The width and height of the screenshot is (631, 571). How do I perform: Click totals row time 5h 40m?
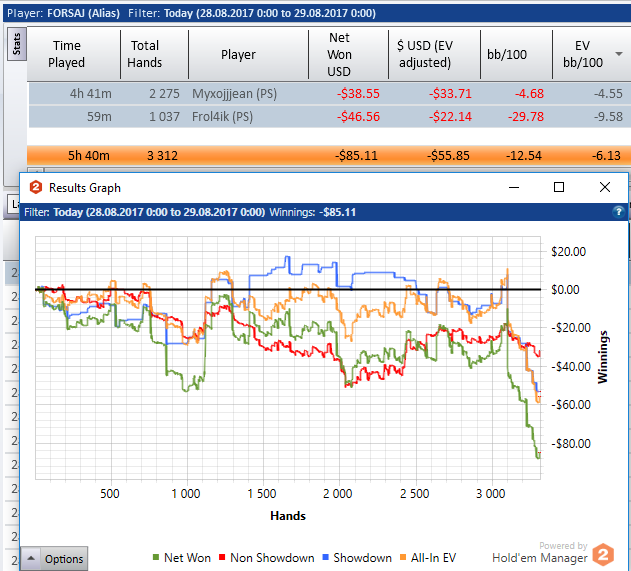click(x=89, y=156)
